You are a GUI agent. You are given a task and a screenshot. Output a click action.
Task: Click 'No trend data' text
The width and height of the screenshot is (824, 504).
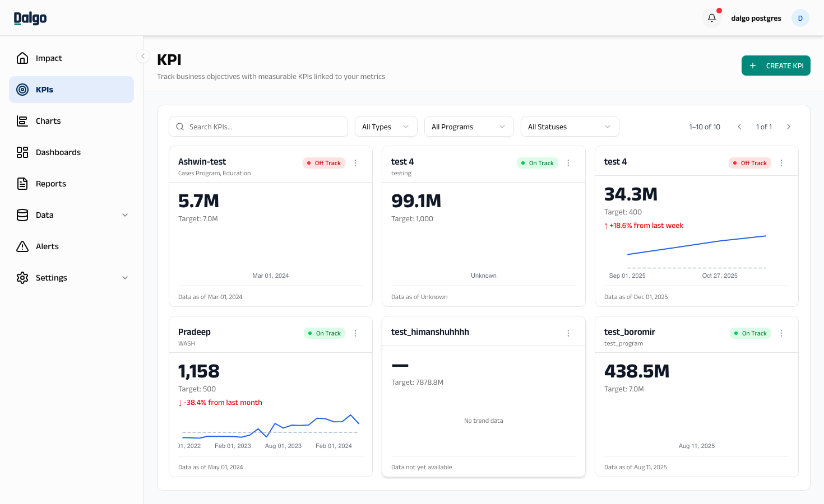[x=483, y=421]
